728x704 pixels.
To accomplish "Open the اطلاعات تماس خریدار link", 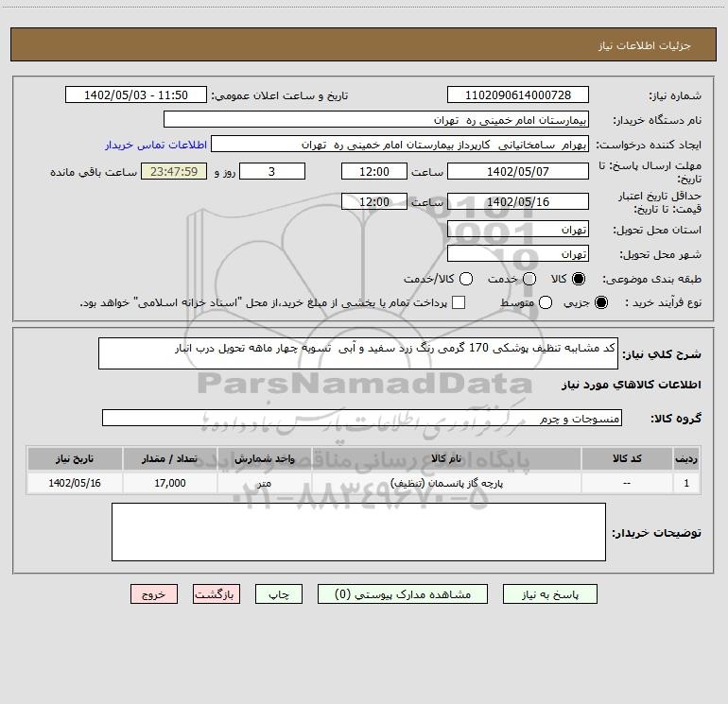I will (x=156, y=145).
